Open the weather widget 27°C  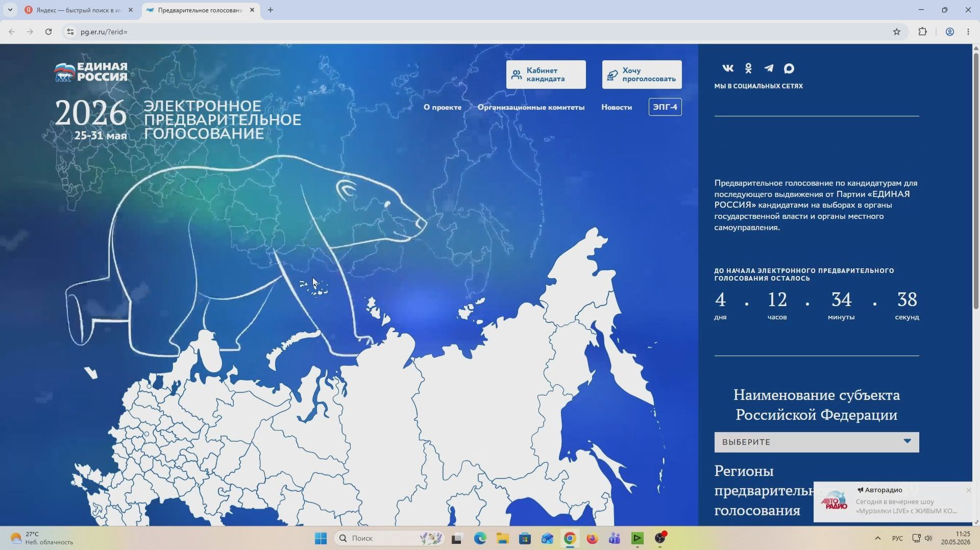42,538
